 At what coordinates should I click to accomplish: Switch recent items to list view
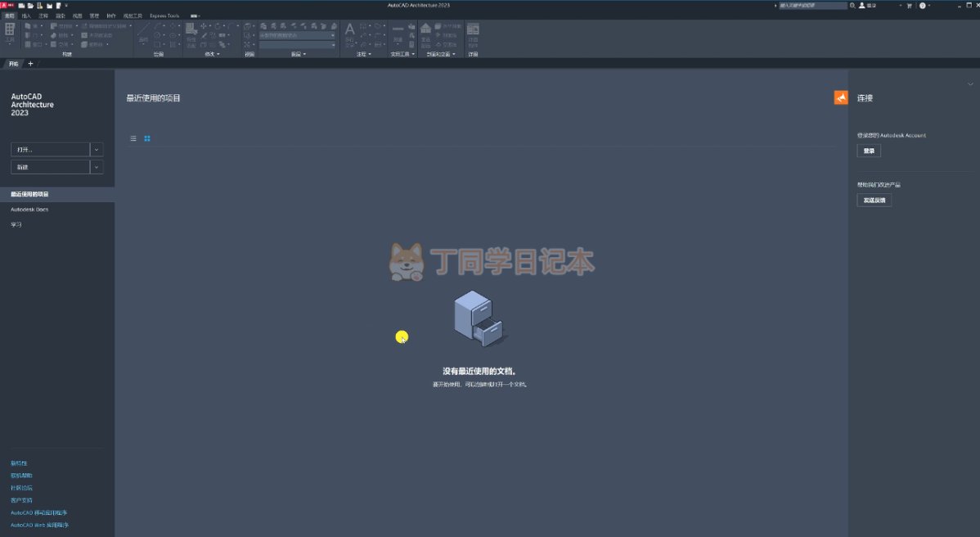[133, 138]
